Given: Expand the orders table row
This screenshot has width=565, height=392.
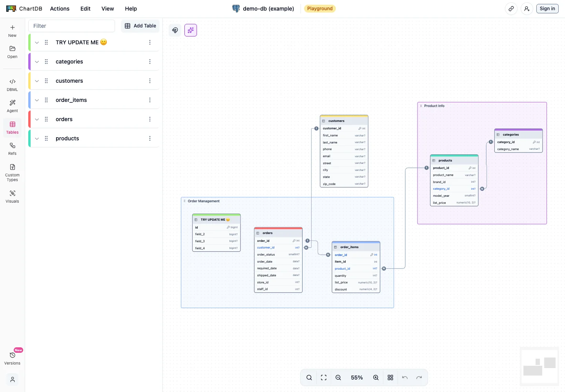Looking at the screenshot, I should (x=37, y=119).
